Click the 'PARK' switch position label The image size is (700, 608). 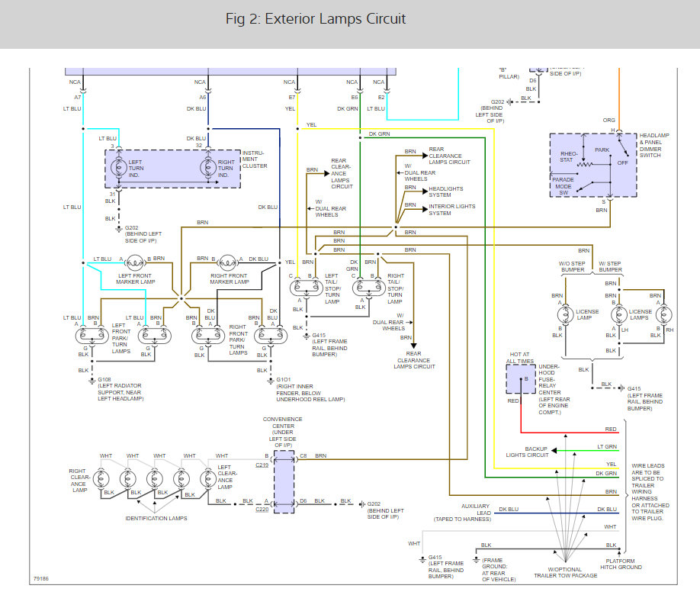click(602, 150)
